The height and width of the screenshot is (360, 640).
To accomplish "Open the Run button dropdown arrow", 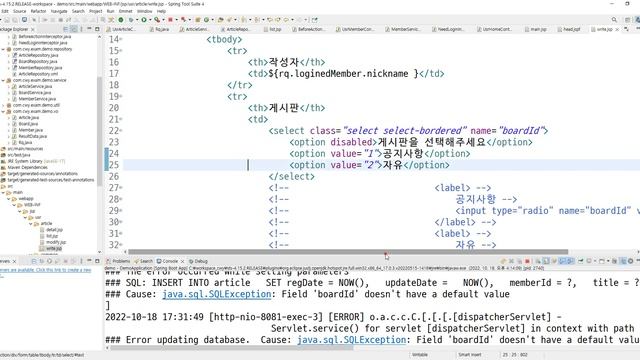I will pos(149,20).
